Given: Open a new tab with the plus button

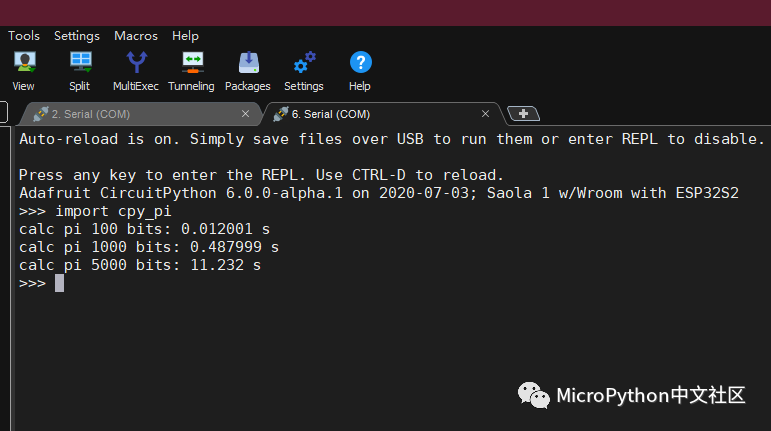Looking at the screenshot, I should point(524,113).
